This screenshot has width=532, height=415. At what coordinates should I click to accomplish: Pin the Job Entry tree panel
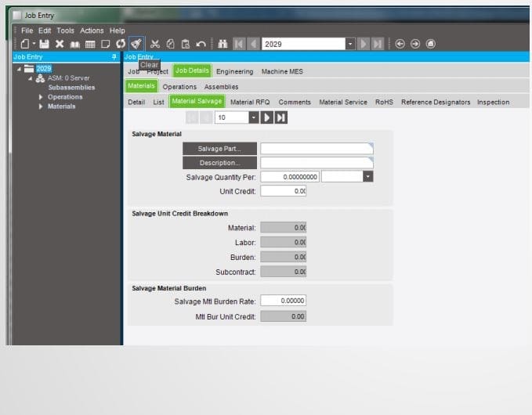[x=114, y=56]
